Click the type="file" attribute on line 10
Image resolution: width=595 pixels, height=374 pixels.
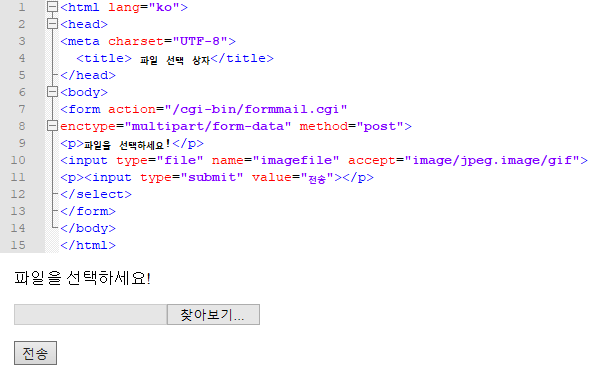click(x=160, y=160)
